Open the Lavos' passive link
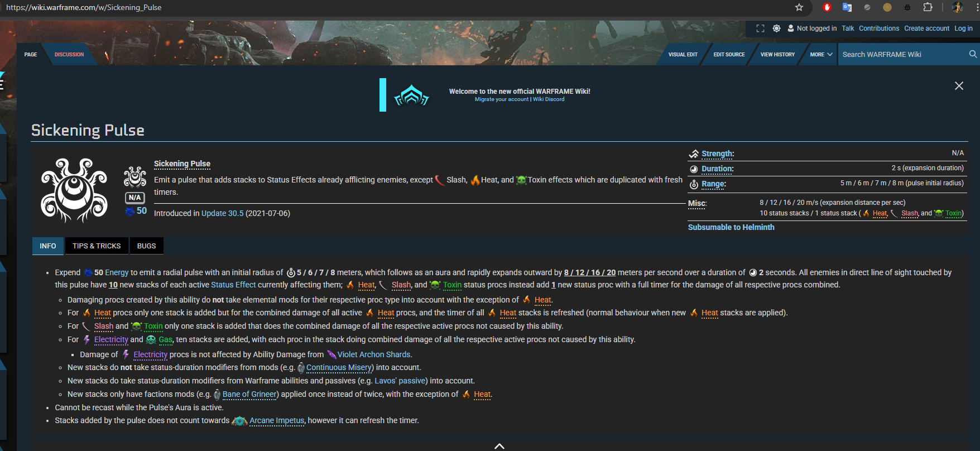This screenshot has height=451, width=980. pos(400,381)
